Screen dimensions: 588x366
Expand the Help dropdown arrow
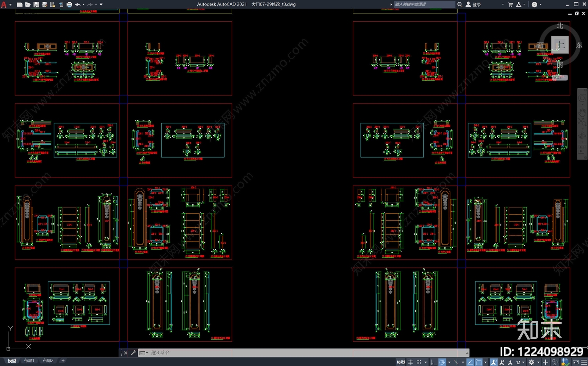tap(540, 4)
